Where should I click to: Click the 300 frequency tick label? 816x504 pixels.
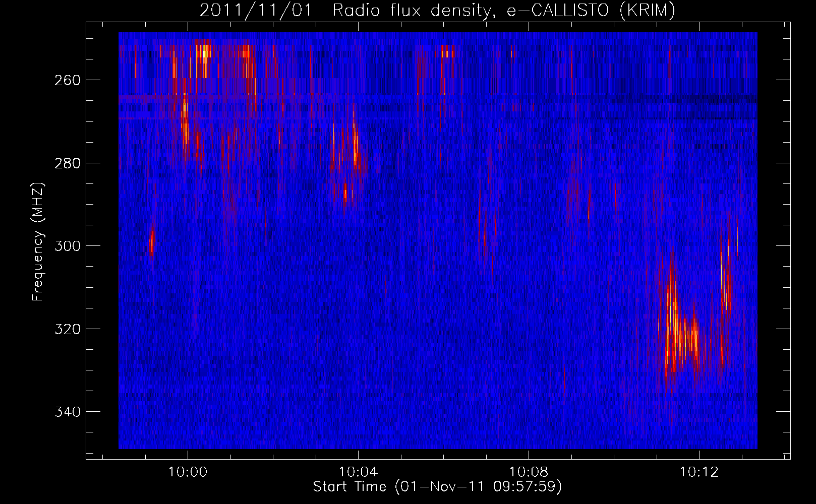pos(67,246)
